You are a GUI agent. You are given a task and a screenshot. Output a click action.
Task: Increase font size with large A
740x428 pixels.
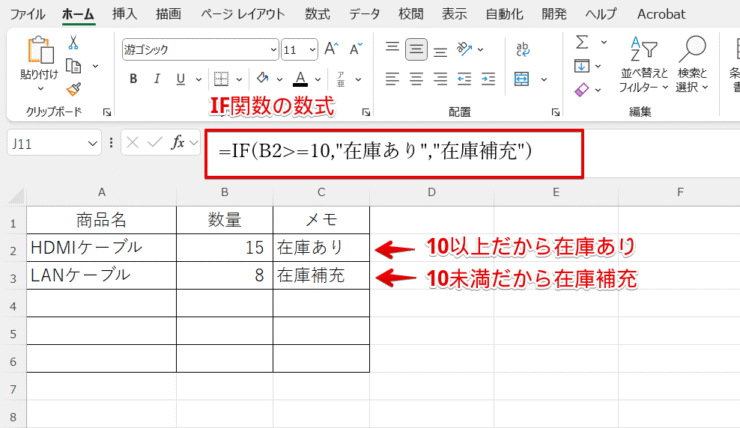pos(331,49)
